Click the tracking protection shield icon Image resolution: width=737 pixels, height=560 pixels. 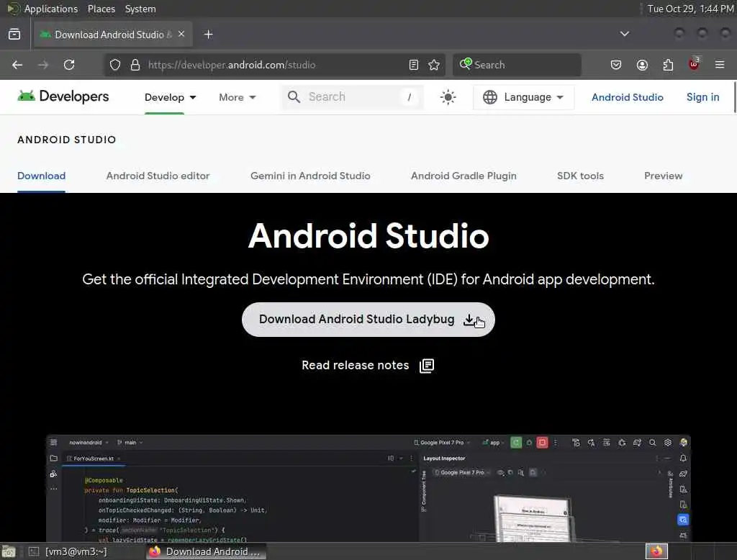pyautogui.click(x=115, y=65)
